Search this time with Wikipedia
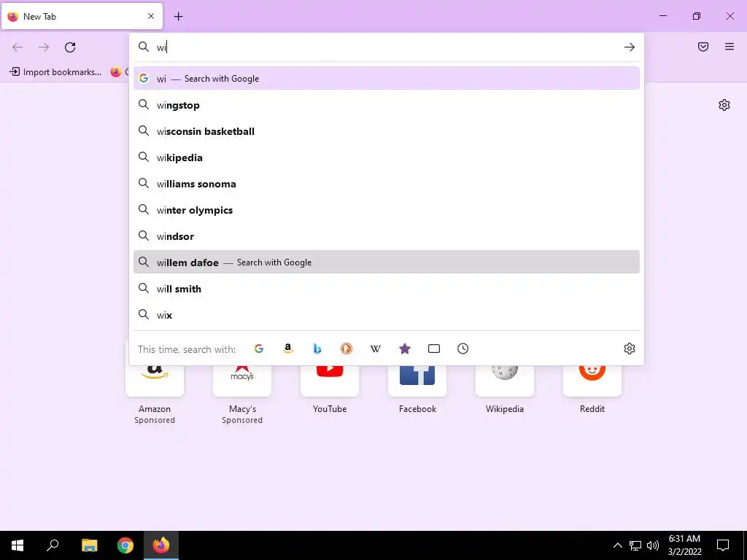This screenshot has height=560, width=747. pyautogui.click(x=376, y=349)
